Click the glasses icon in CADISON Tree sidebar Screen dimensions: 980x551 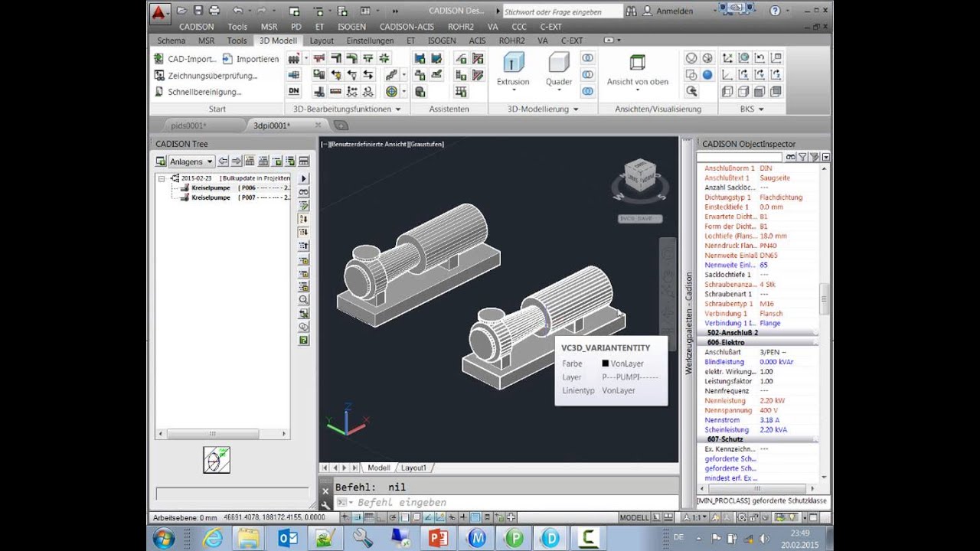(304, 192)
